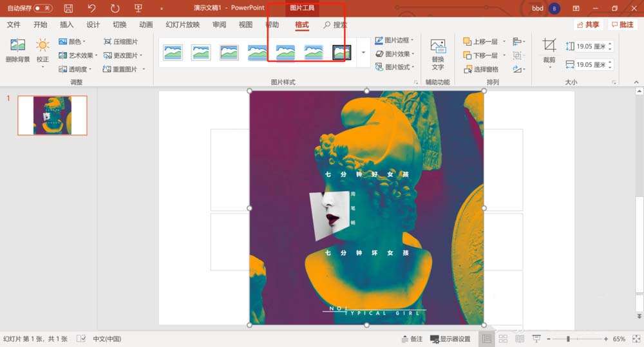The image size is (644, 347).
Task: Toggle the AutoSave (自动保存) switch
Action: pyautogui.click(x=43, y=8)
